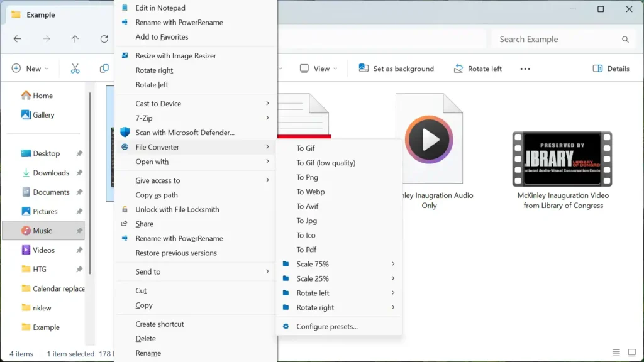This screenshot has height=362, width=644.
Task: Click the Up navigation arrow icon
Action: coord(75,39)
